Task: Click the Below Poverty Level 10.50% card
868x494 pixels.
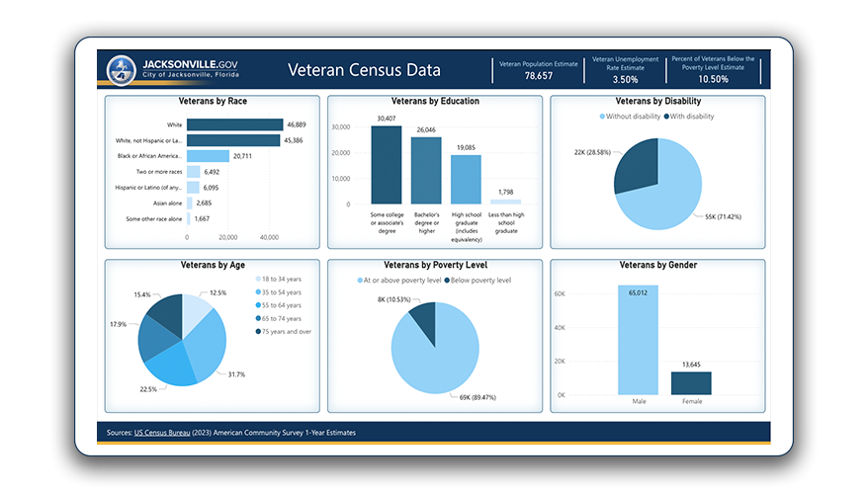Action: coord(713,70)
